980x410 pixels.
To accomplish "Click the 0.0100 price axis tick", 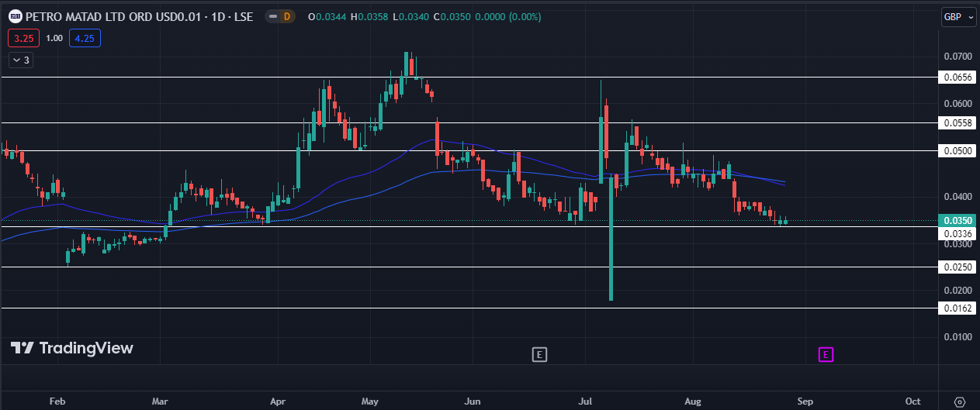I will coord(958,336).
